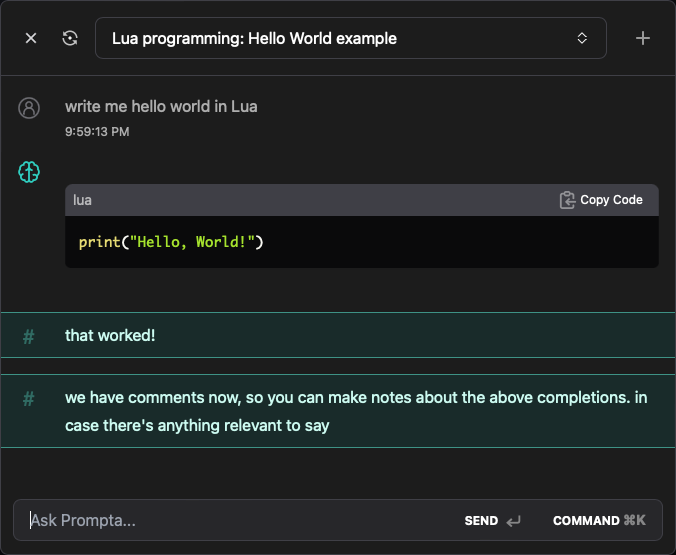Select the comment about making notes on completions
The image size is (676, 555).
(x=355, y=411)
